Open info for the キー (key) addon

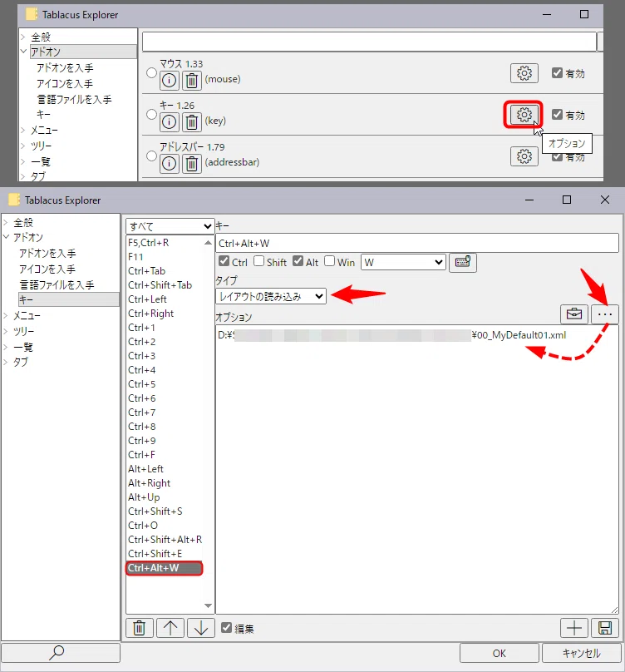point(170,121)
